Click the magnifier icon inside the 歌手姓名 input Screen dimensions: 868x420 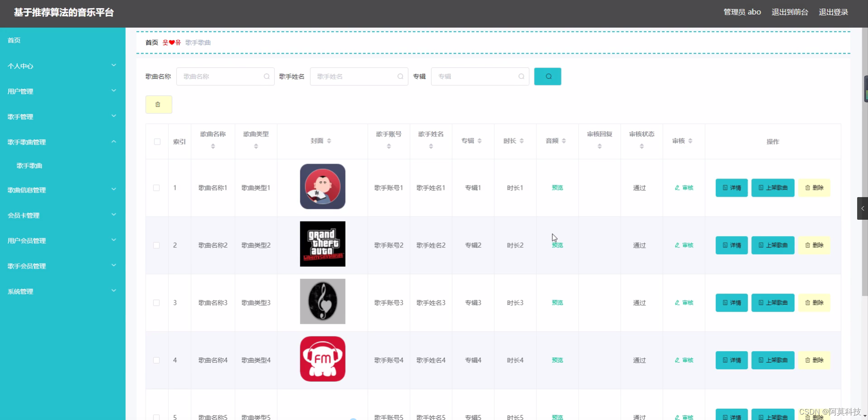(x=400, y=76)
